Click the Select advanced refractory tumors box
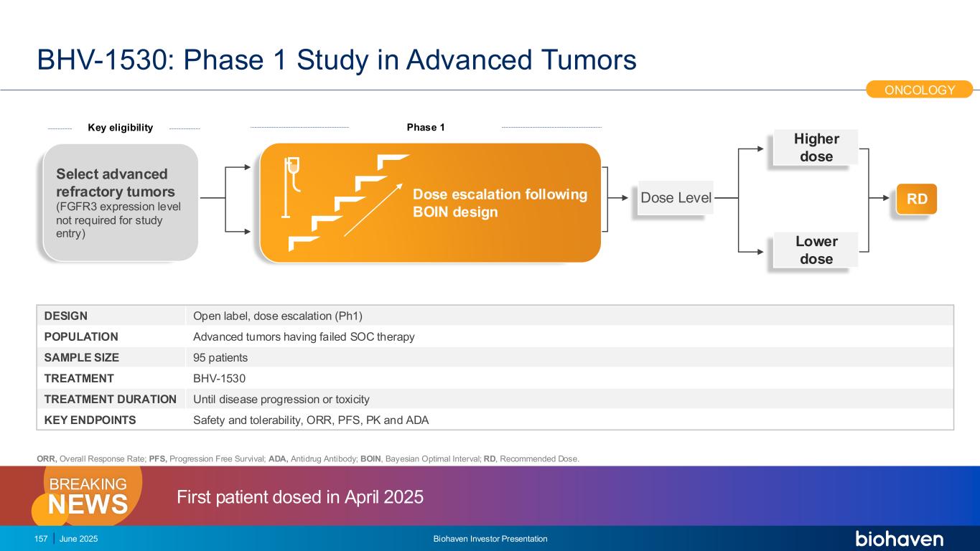 click(120, 202)
